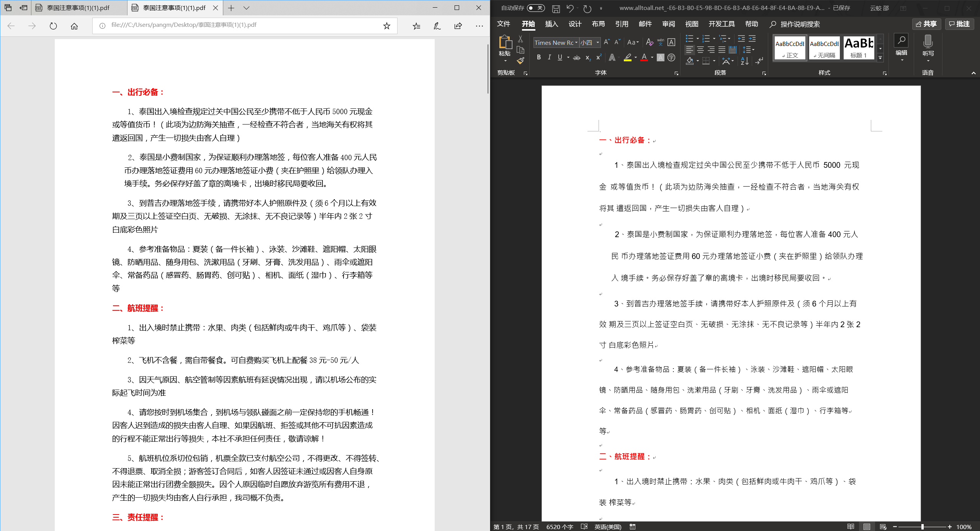Switch to the 插入 Insert ribbon tab
Screen dimensions: 980x531
click(x=551, y=24)
